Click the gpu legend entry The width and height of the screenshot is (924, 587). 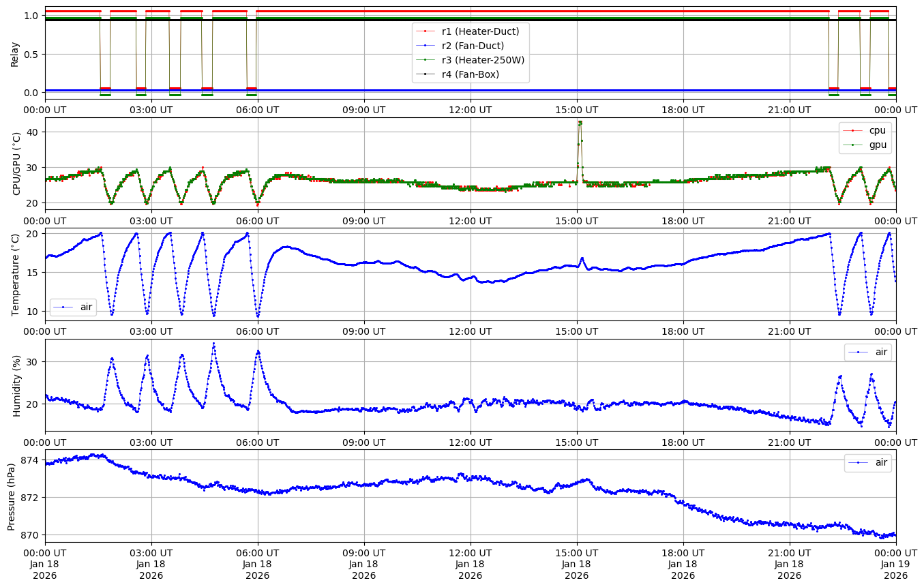[875, 145]
